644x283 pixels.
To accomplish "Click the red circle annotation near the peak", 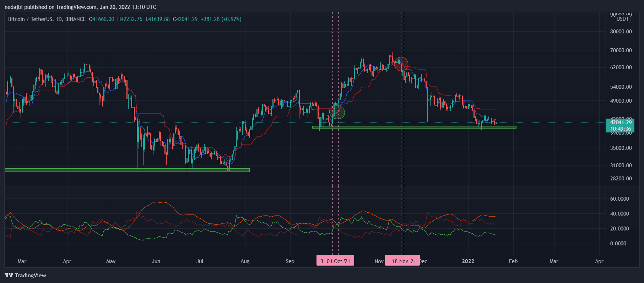I will 401,64.
